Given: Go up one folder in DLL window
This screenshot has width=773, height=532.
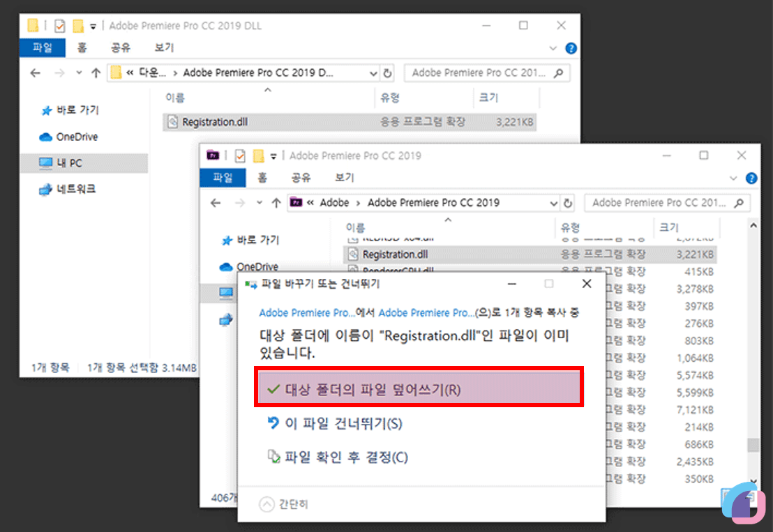Looking at the screenshot, I should coord(96,73).
